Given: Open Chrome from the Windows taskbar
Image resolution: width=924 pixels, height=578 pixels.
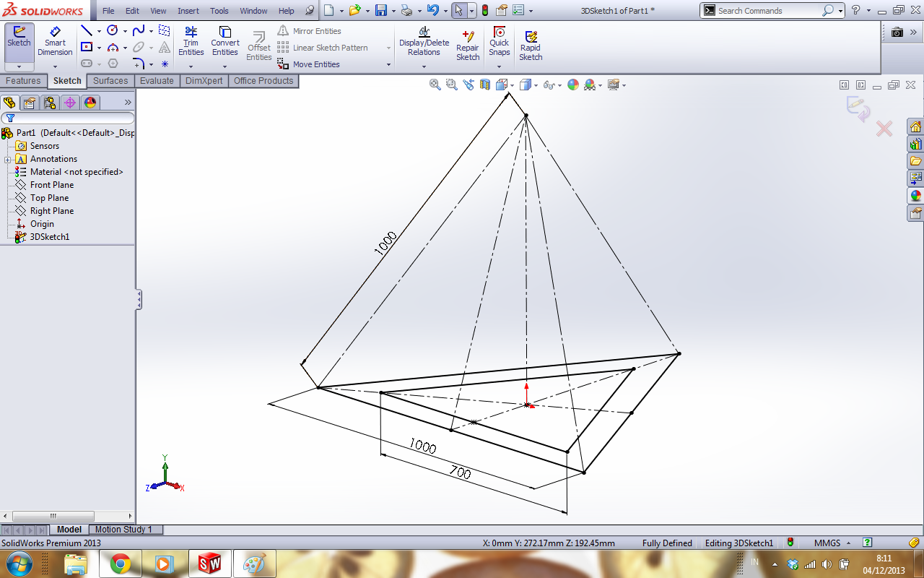Looking at the screenshot, I should pos(120,564).
